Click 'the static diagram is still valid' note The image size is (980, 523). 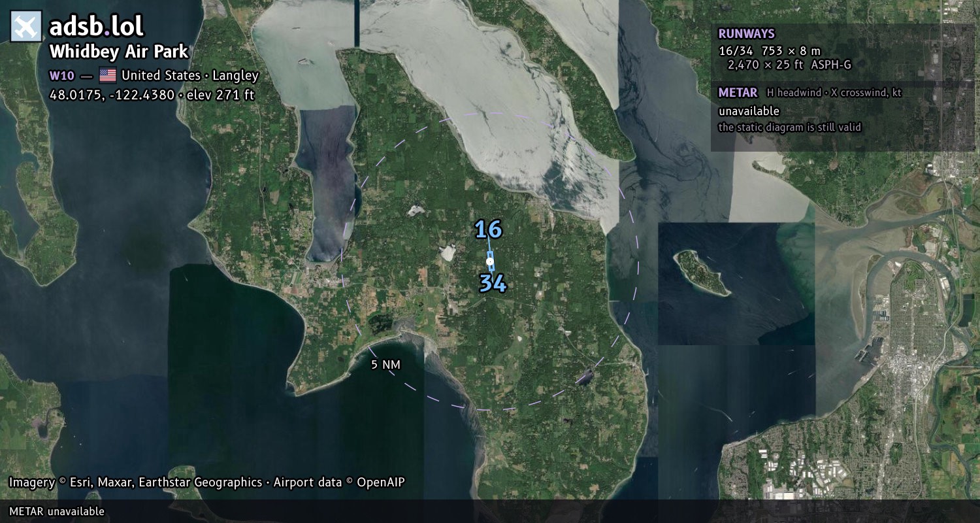coord(789,127)
